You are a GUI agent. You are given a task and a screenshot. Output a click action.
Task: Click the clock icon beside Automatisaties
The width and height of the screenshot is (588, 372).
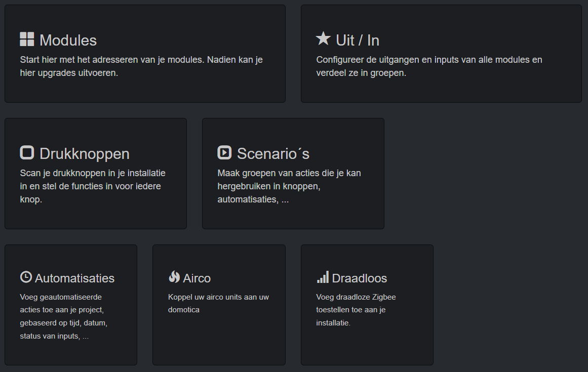pos(26,277)
